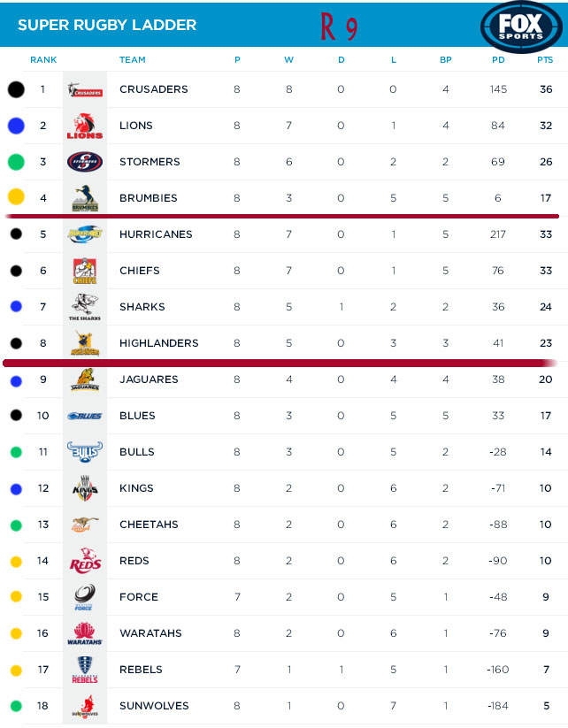Sort ladder by RANK column header

tap(43, 60)
